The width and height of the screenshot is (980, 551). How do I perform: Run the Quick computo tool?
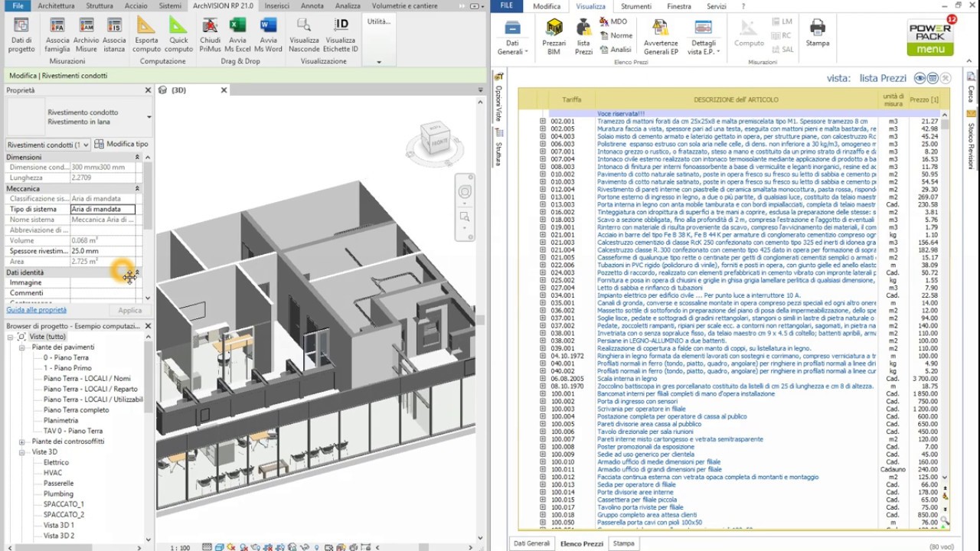tap(178, 34)
